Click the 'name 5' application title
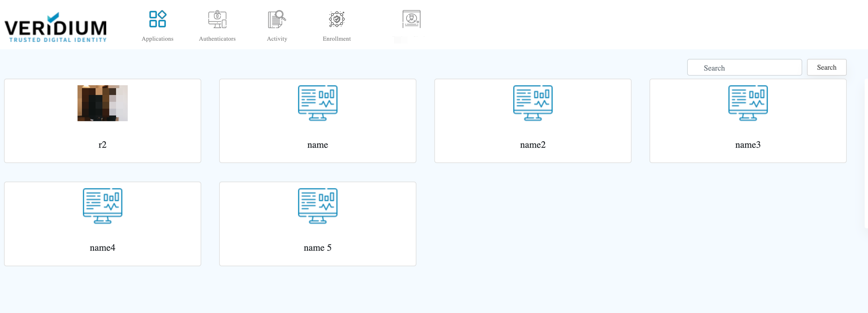Screen dimensions: 868x313 coord(317,248)
